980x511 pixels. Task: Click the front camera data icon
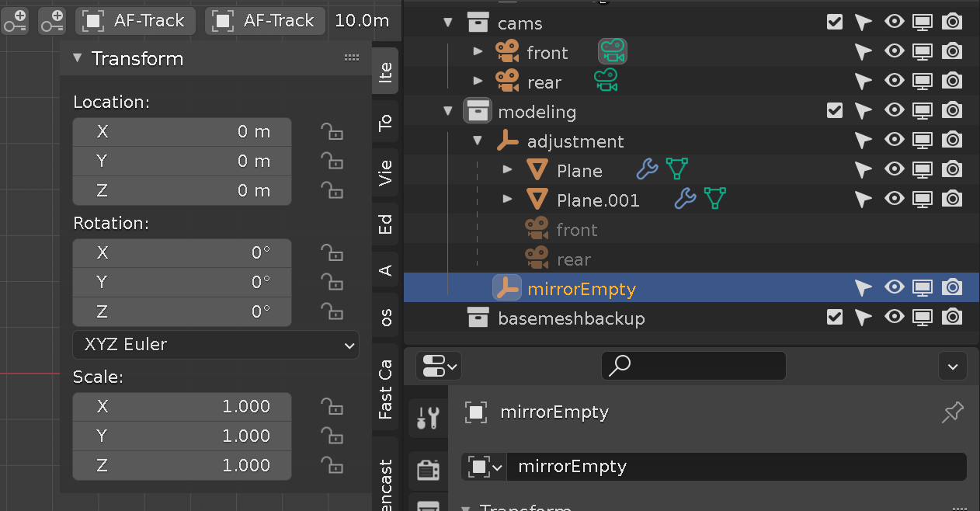coord(613,53)
